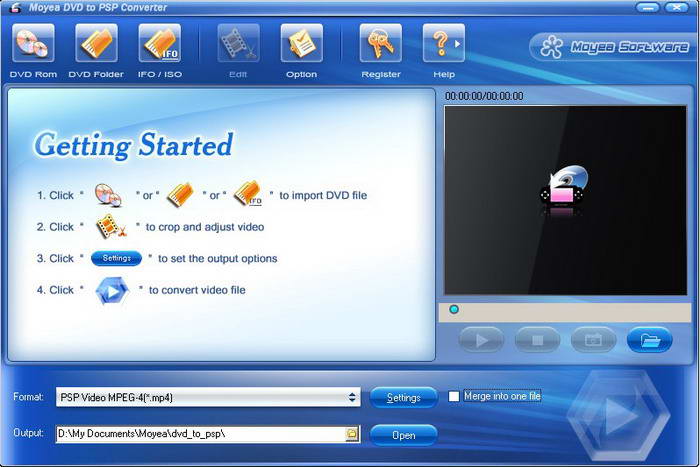This screenshot has height=467, width=700.
Task: Click the preview seek slider handle
Action: pyautogui.click(x=454, y=309)
